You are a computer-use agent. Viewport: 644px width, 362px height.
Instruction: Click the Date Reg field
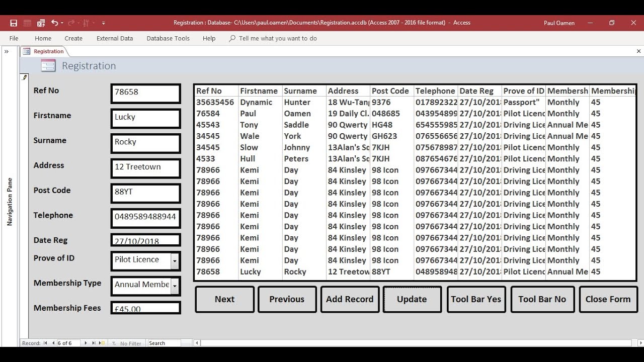(145, 240)
